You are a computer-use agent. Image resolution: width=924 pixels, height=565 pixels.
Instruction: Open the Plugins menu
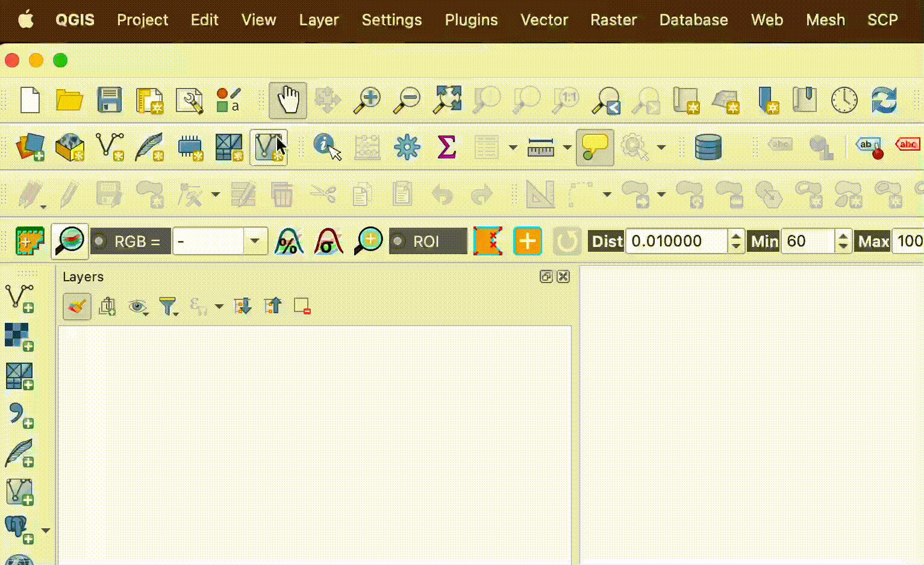(471, 20)
